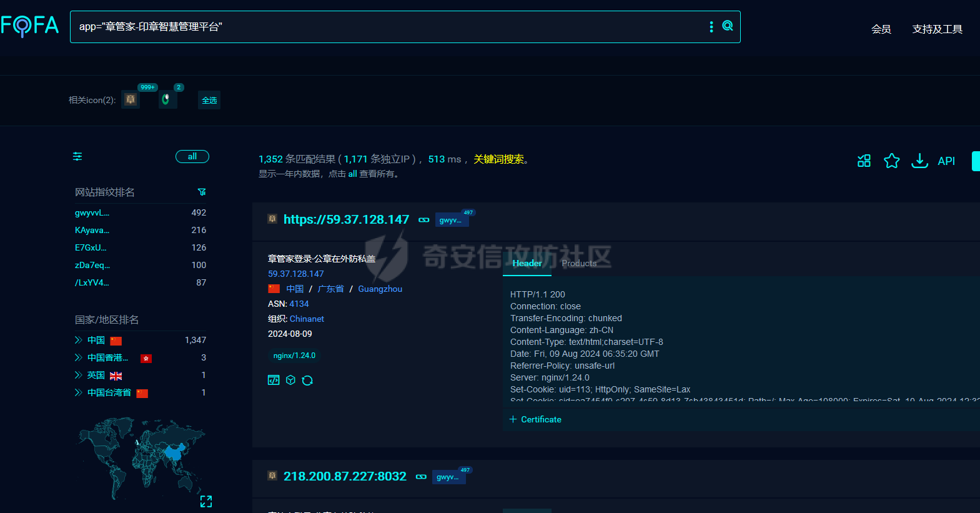Click chain link icon beside 218.200.87.227:8032
Image resolution: width=980 pixels, height=513 pixels.
pos(422,477)
